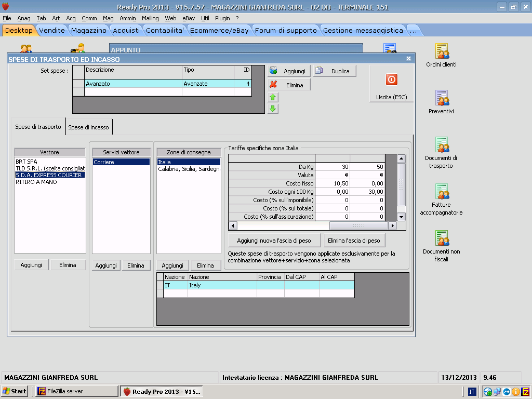Exit the dialog with Uscita (ESC)
This screenshot has width=532, height=399.
pos(391,84)
